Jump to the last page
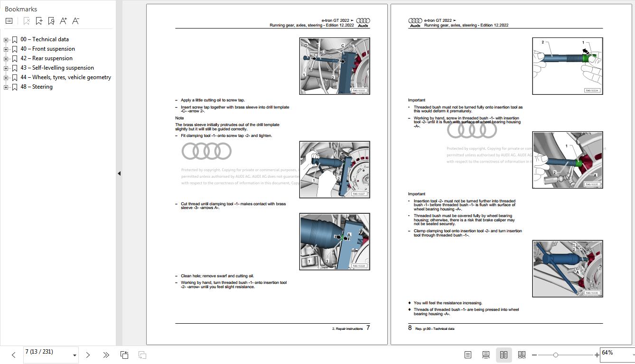Viewport: 635px width, 364px height. [106, 355]
